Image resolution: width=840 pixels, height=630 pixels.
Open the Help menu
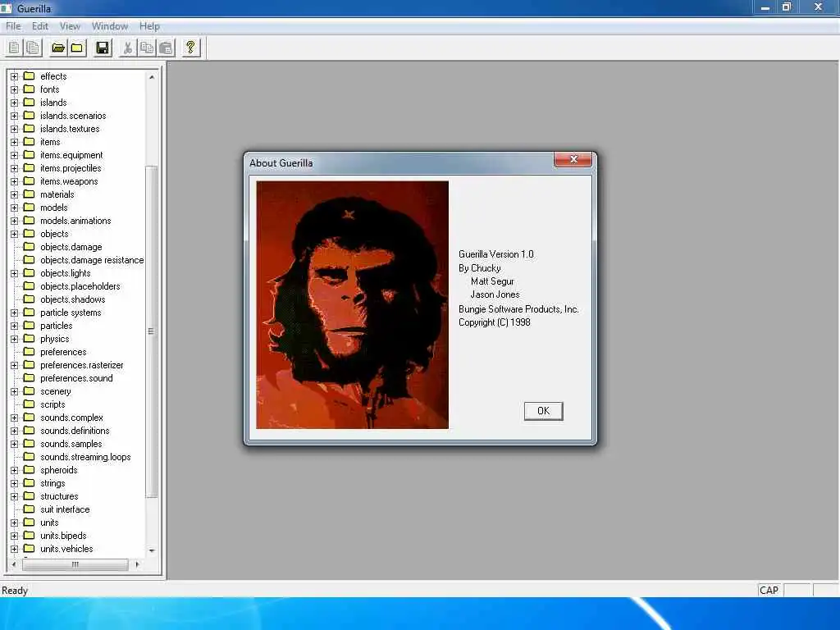(149, 26)
